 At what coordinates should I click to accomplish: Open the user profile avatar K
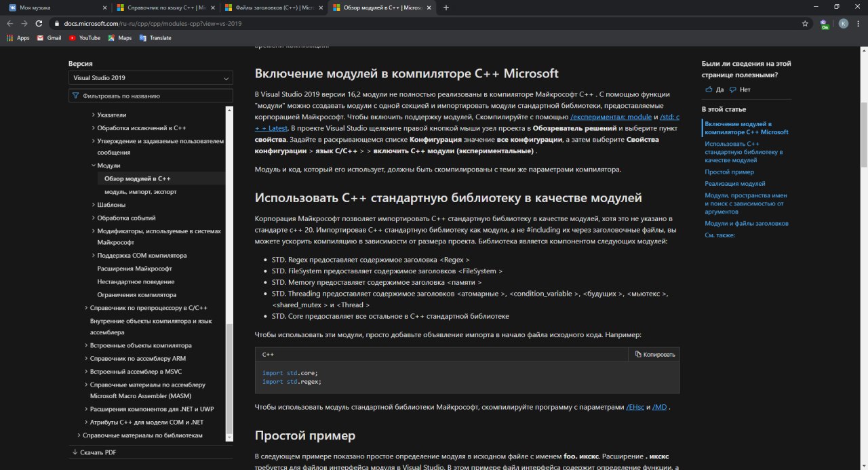coord(843,23)
